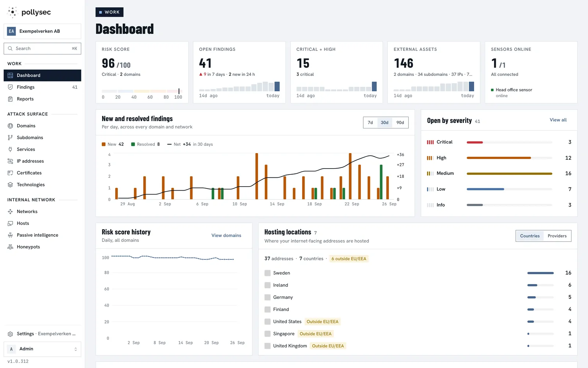
Task: Click the Hosts monitor icon
Action: (10, 223)
